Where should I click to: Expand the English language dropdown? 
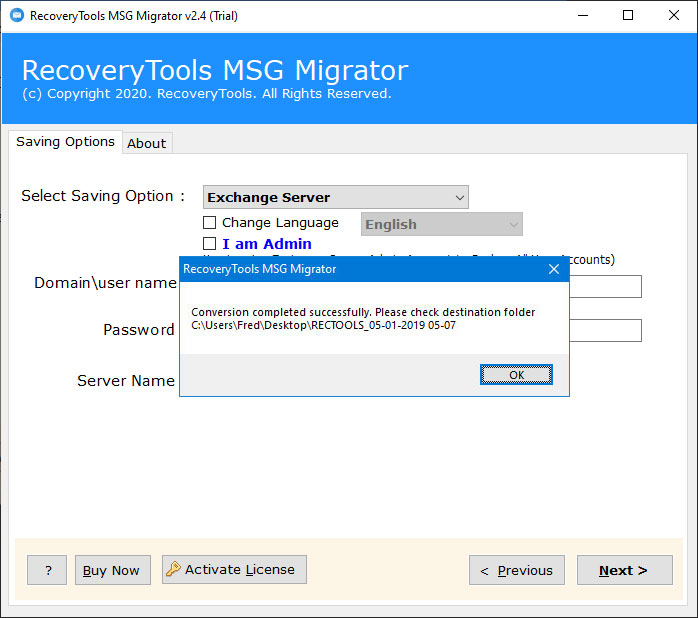[x=442, y=224]
